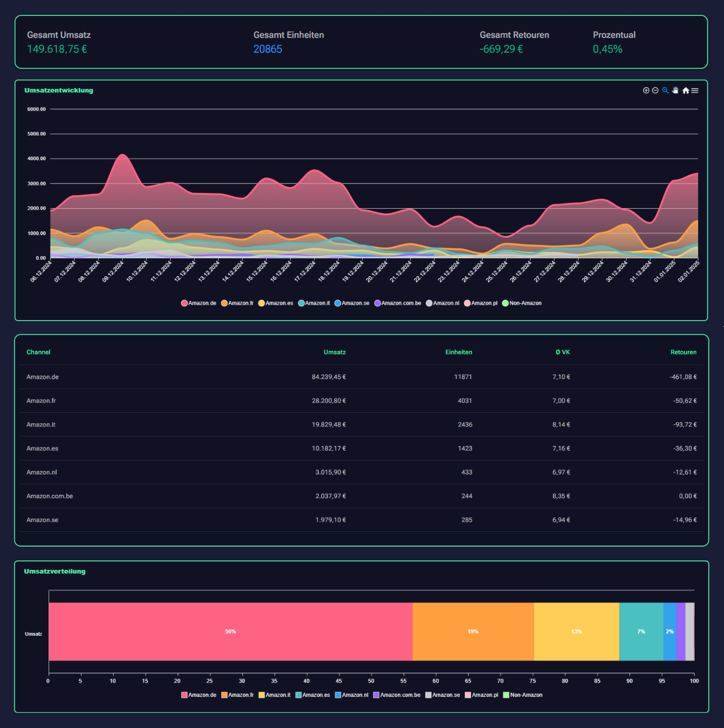Click the 56% Amazon.de segment in the bar

[229, 631]
